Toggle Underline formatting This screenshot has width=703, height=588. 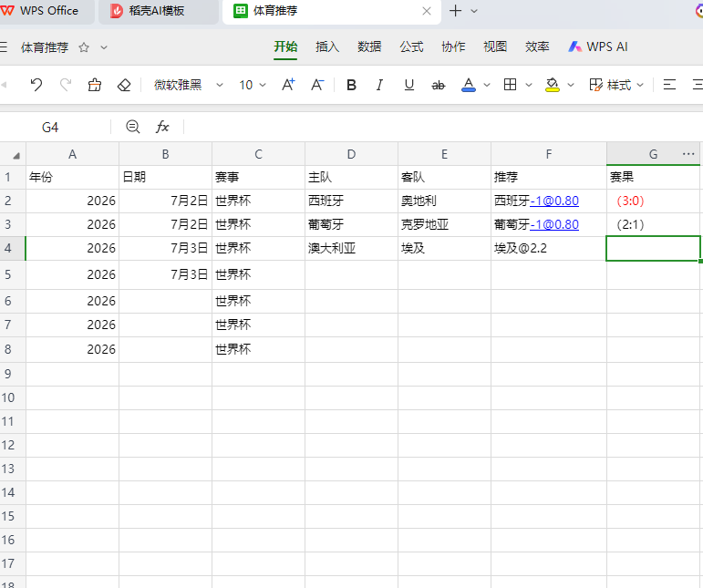408,84
